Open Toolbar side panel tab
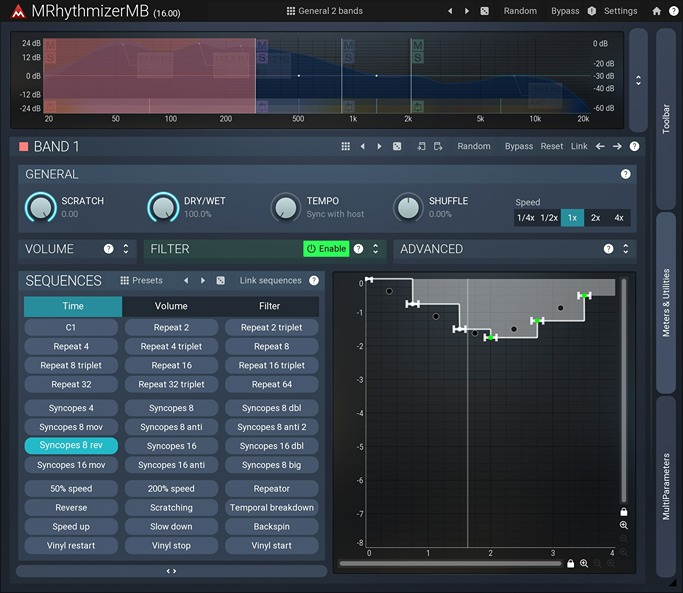The image size is (683, 593). [666, 119]
